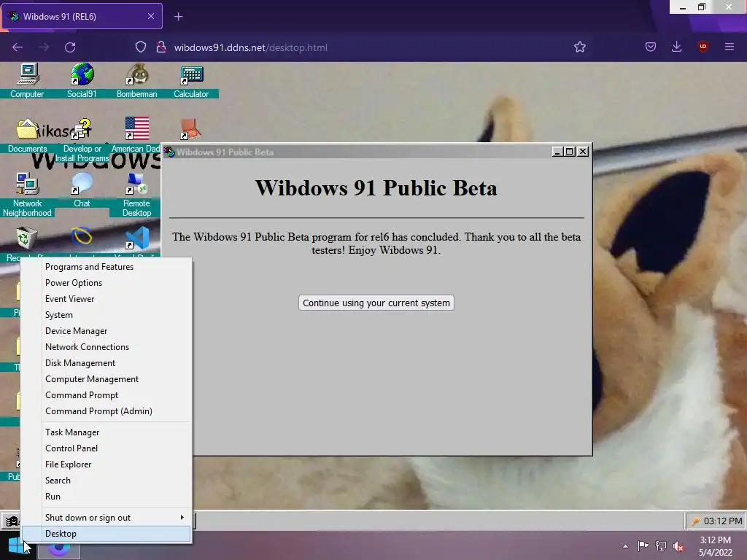Open Command Prompt
This screenshot has width=747, height=560.
(x=106, y=395)
